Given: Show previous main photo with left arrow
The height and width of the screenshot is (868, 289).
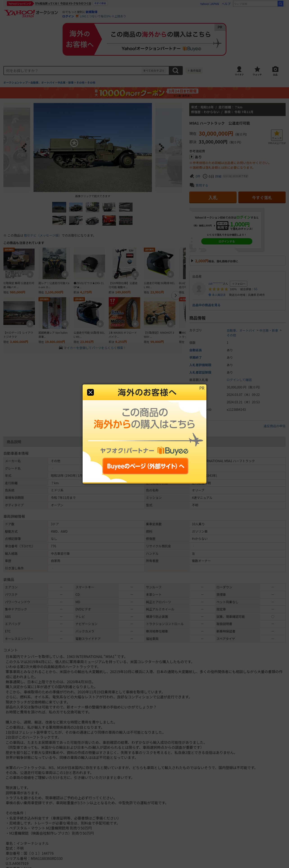Looking at the screenshot, I should tap(24, 147).
